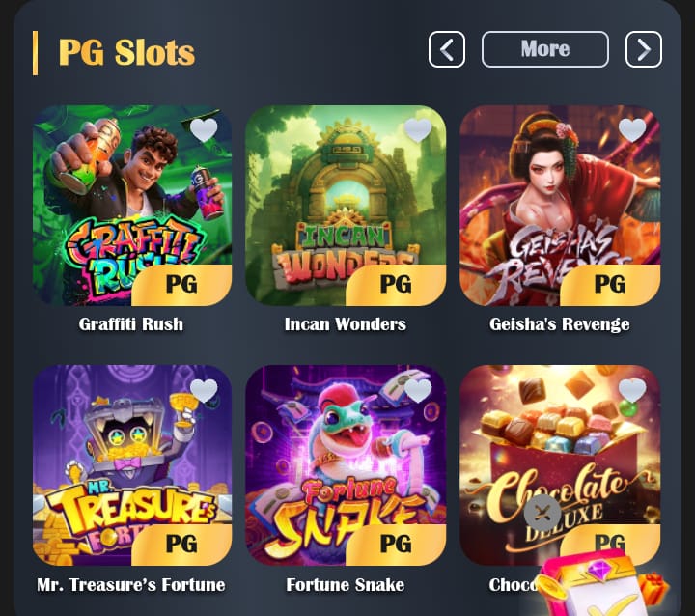The height and width of the screenshot is (616, 695).
Task: Click the Fortune Snake title label
Action: pyautogui.click(x=346, y=585)
